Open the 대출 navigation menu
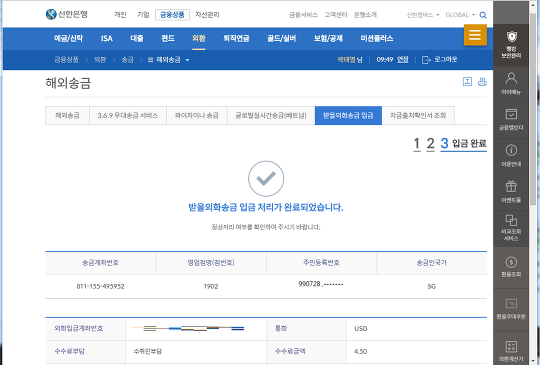 137,38
